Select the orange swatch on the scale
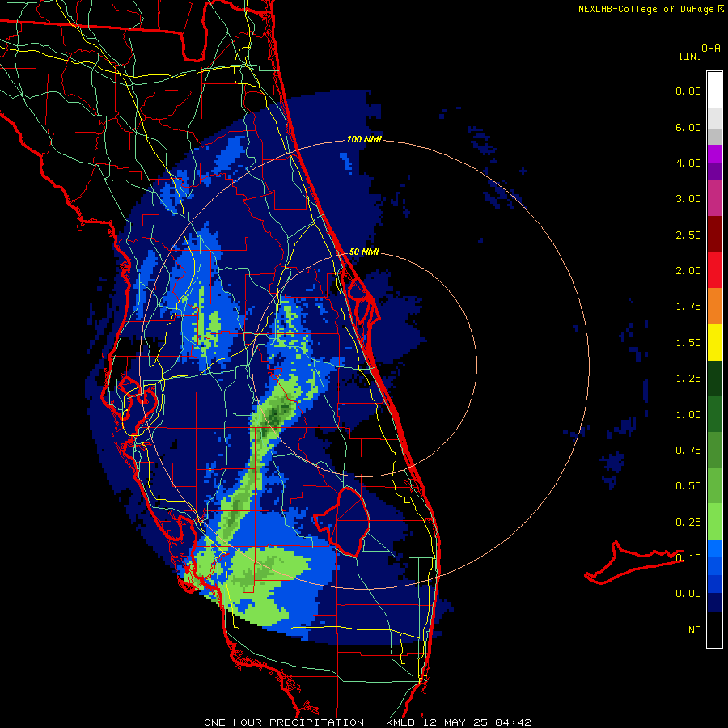728x728 pixels. (x=714, y=307)
